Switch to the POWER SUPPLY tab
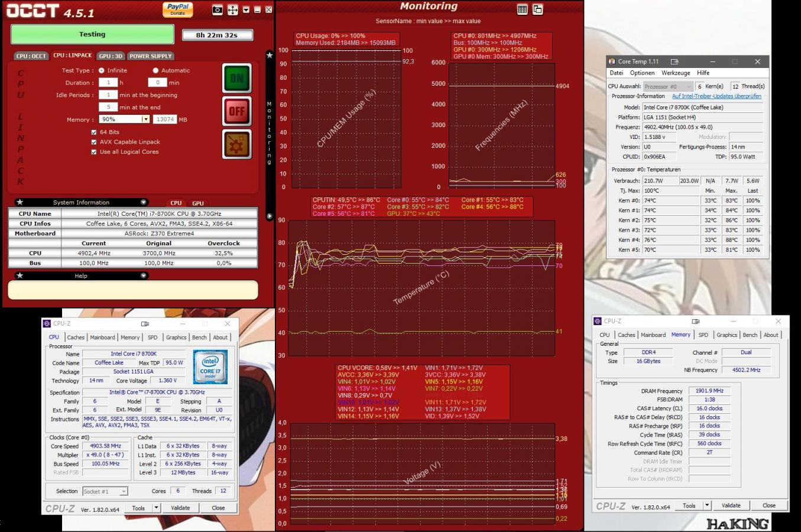 click(150, 56)
